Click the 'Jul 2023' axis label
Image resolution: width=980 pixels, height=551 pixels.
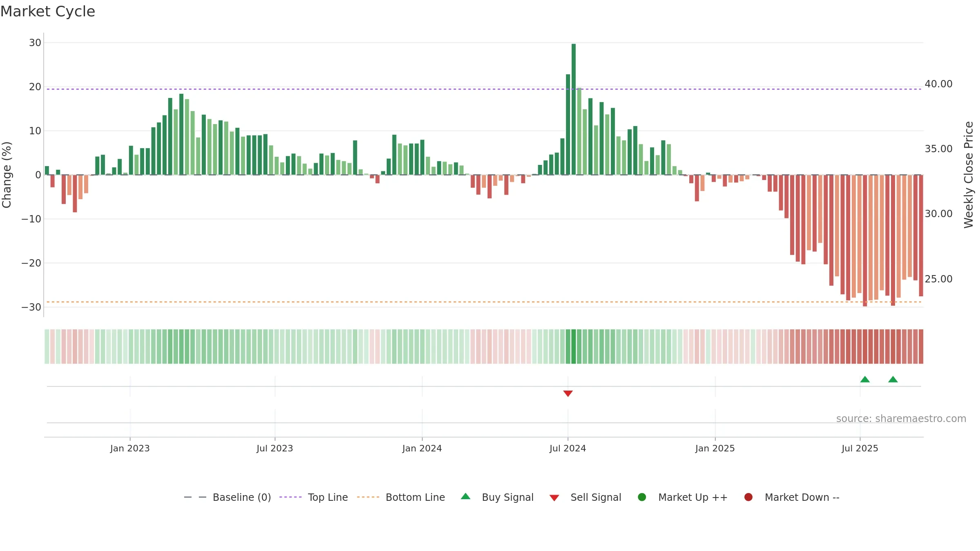point(275,448)
